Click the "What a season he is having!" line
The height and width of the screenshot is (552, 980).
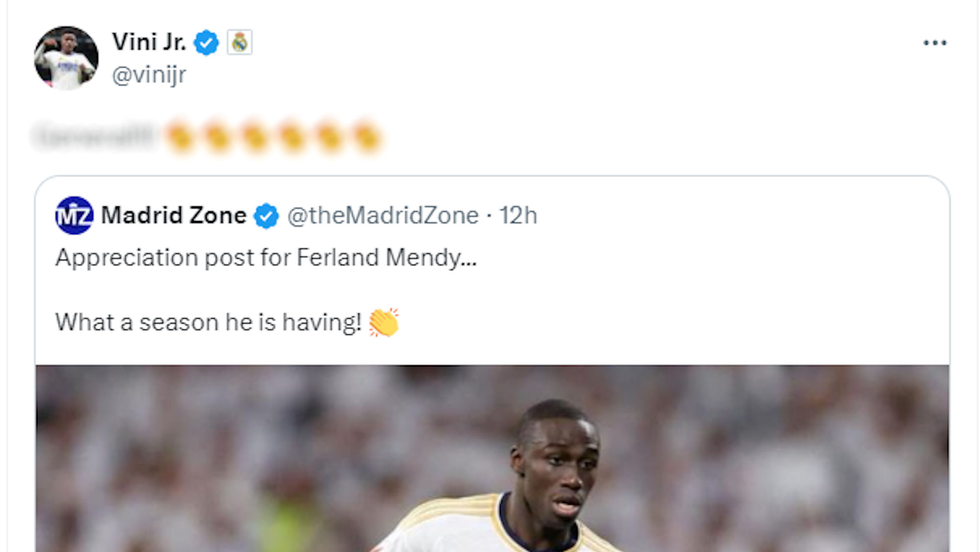[208, 323]
